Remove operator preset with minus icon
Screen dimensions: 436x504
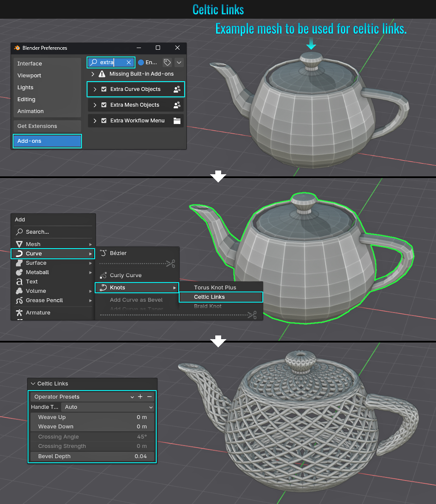coord(149,396)
